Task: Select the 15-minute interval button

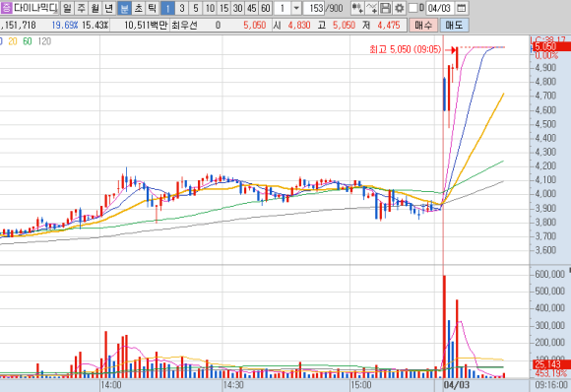Action: point(223,8)
